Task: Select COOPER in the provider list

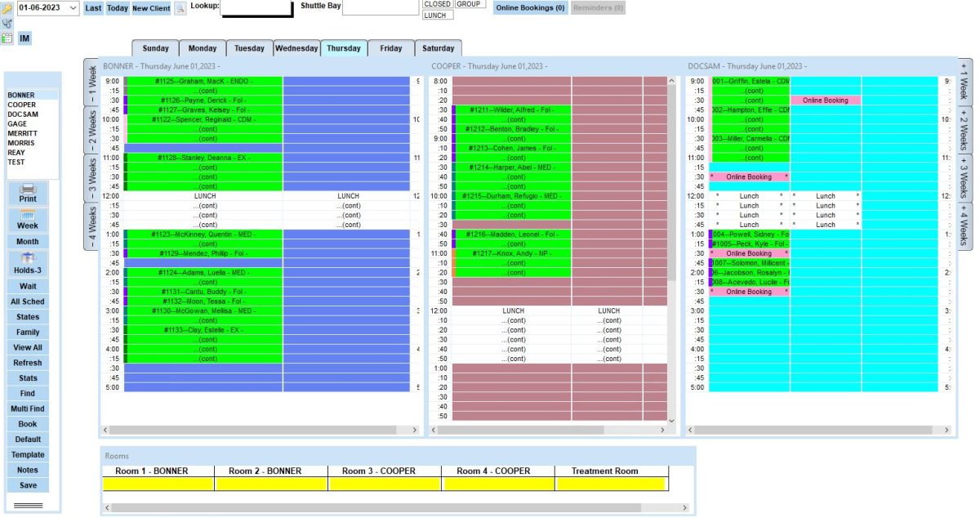Action: pyautogui.click(x=22, y=105)
